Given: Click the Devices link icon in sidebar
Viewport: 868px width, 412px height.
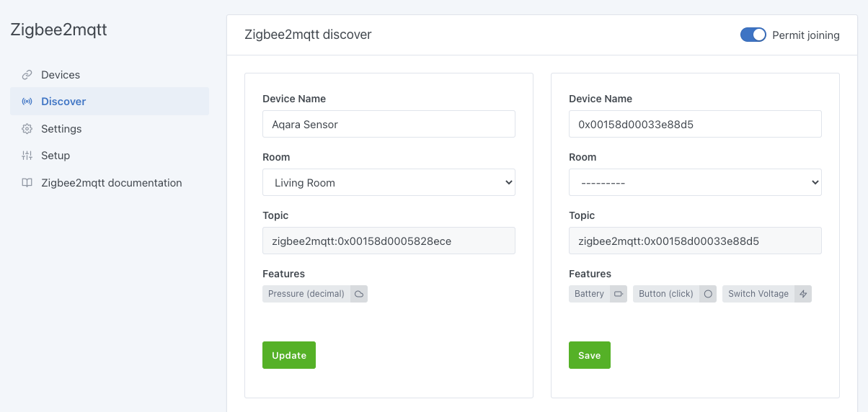Looking at the screenshot, I should pos(27,75).
